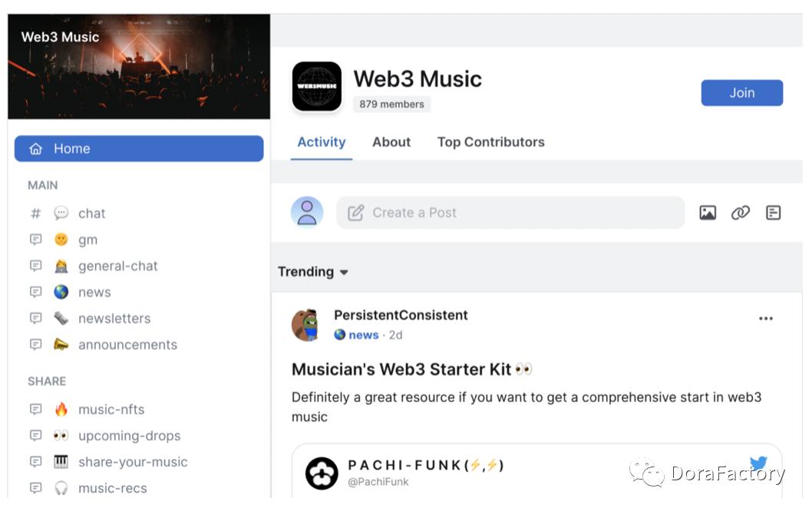This screenshot has width=812, height=511.
Task: Click the Web3 Music community avatar
Action: click(x=317, y=87)
